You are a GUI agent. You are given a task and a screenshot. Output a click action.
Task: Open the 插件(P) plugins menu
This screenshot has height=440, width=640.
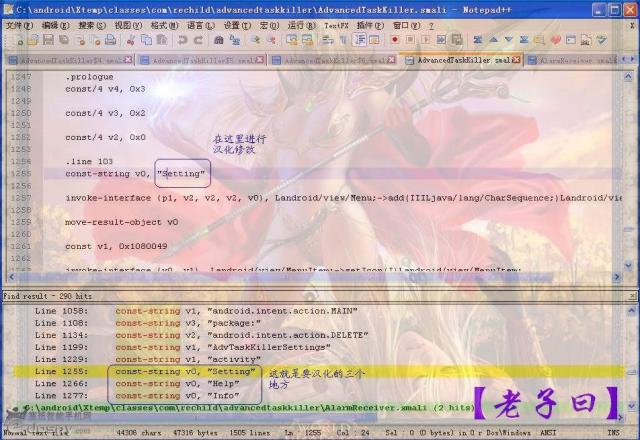(370, 25)
